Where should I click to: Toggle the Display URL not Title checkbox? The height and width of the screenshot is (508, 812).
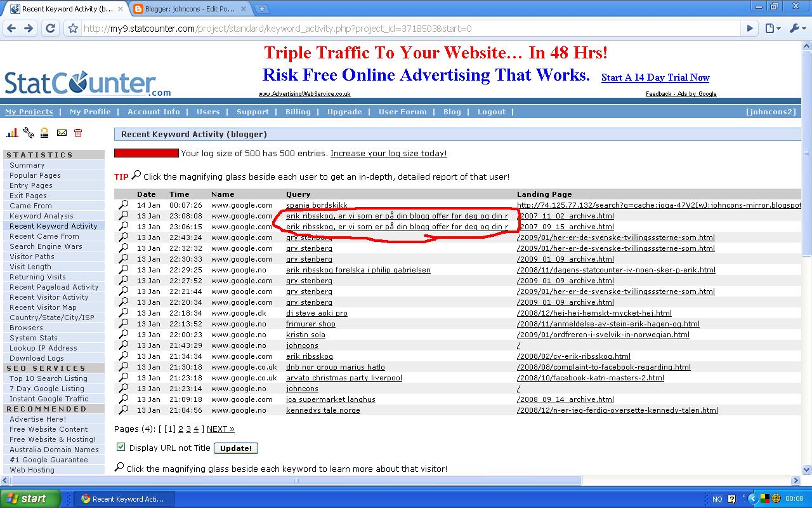(121, 447)
